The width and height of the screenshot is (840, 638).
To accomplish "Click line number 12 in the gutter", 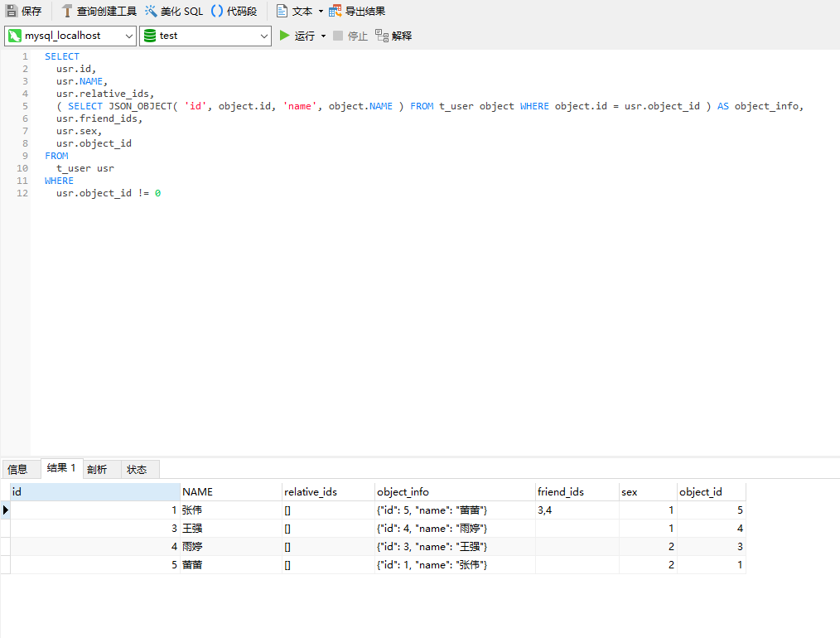I will click(x=22, y=193).
